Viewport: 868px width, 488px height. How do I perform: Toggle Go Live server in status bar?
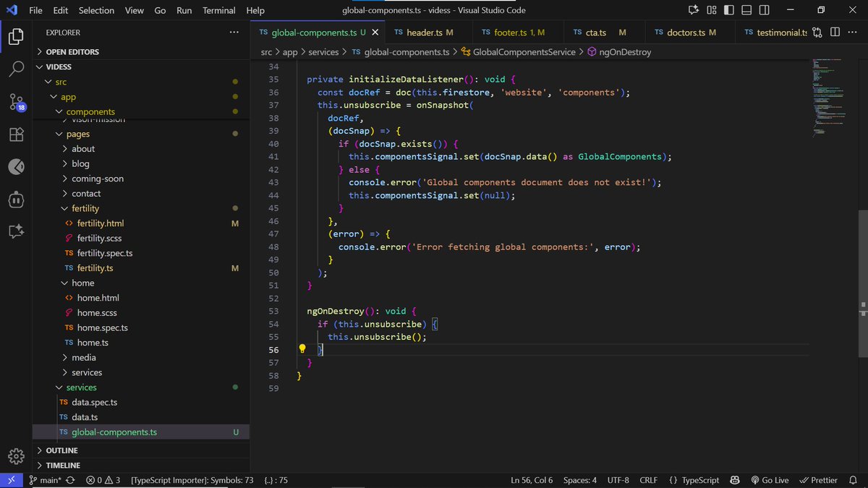769,480
